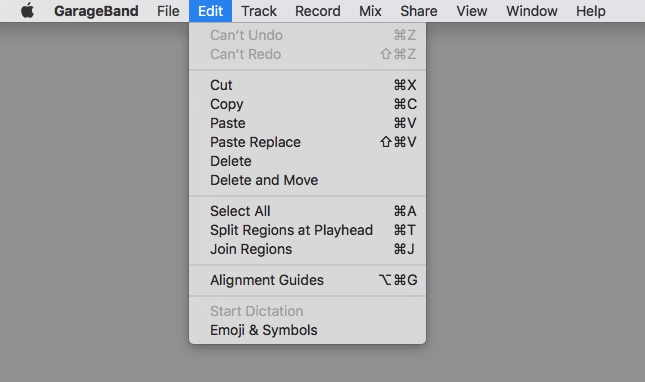Close the open Edit menu

pyautogui.click(x=211, y=11)
